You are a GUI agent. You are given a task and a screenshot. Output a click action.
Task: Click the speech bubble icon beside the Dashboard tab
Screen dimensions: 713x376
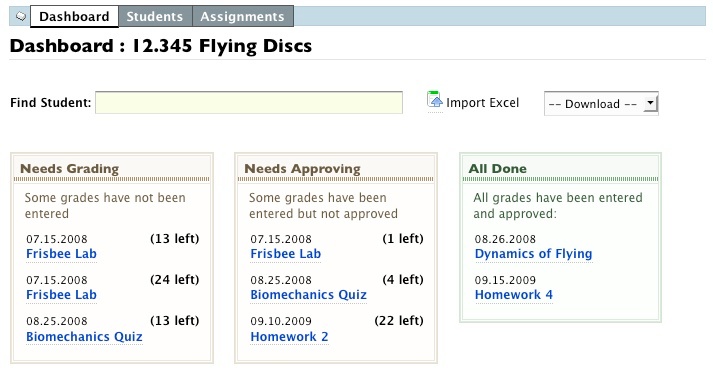(20, 16)
